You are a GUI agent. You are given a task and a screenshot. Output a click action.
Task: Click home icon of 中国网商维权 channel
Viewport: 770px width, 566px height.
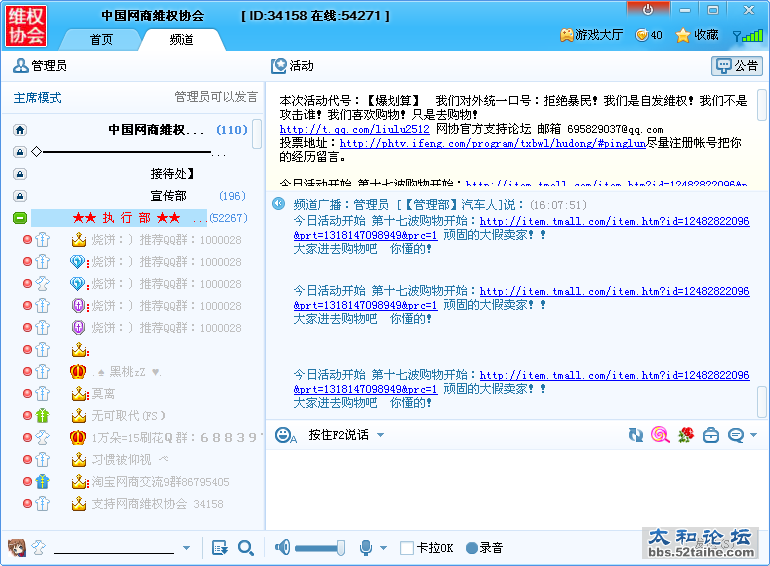click(x=20, y=130)
